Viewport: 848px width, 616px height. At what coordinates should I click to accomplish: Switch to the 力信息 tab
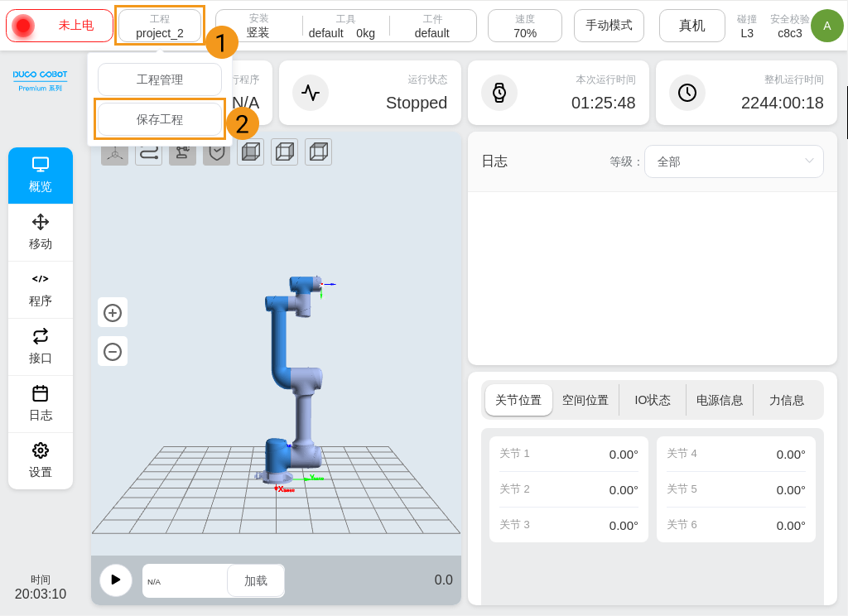[787, 400]
